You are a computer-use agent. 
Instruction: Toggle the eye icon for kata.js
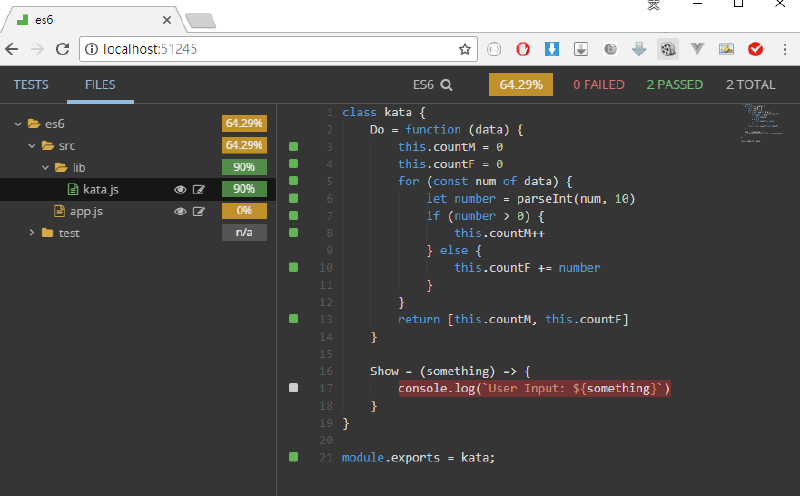point(180,189)
